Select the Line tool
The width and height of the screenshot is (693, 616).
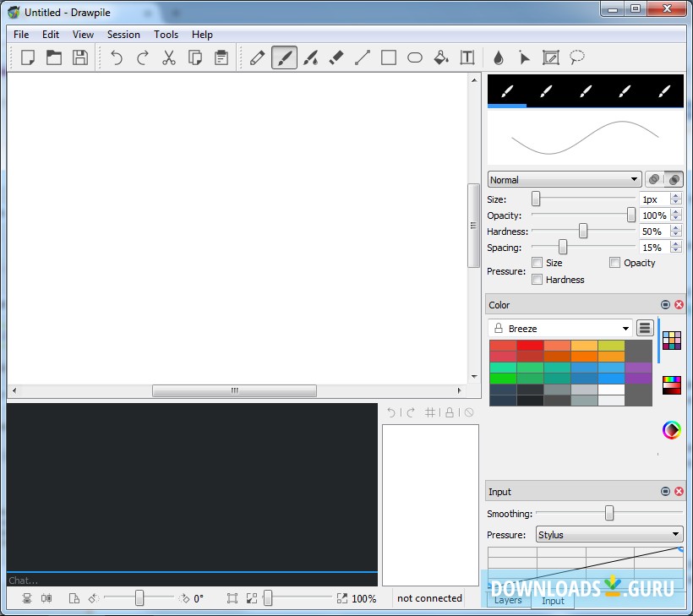coord(363,57)
